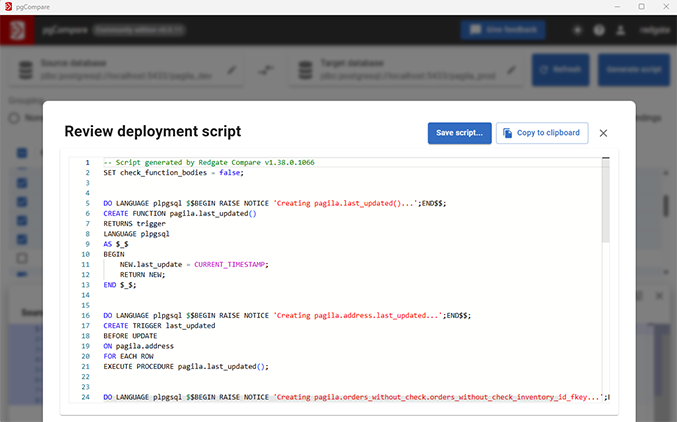
Task: Click 'EXECUTE PROCEDURE pagila.last_updated();' line
Action: pos(186,367)
